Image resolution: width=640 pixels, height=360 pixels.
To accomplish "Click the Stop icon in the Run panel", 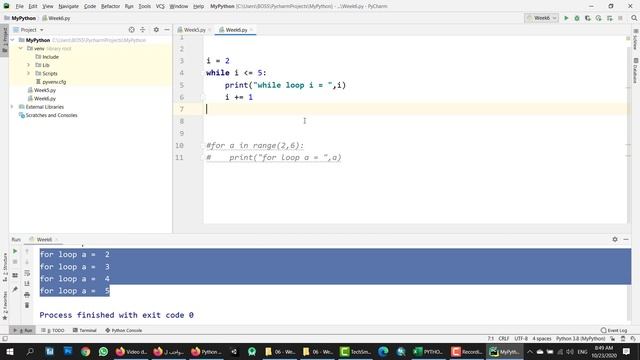I will (15, 262).
